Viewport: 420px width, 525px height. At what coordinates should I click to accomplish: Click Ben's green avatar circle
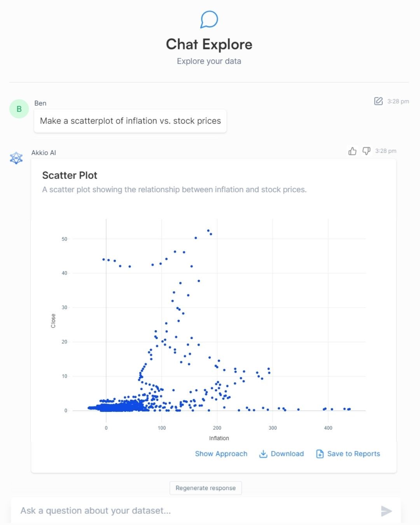click(x=19, y=109)
